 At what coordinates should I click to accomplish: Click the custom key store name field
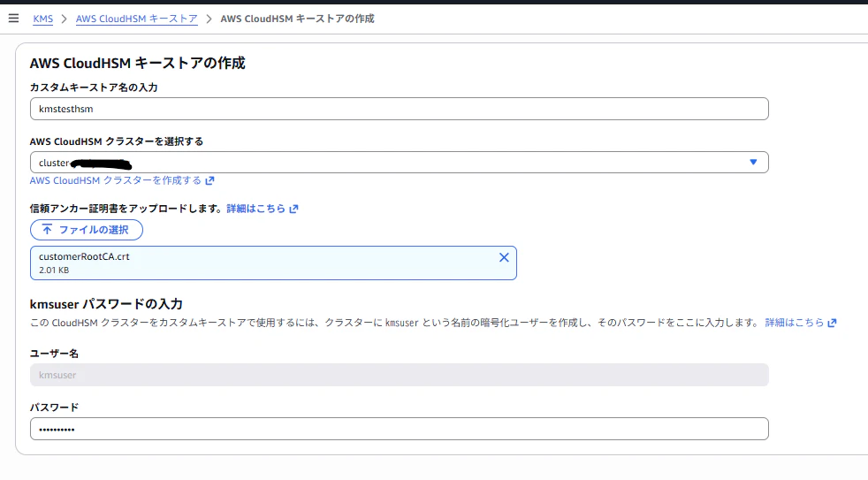pyautogui.click(x=400, y=109)
